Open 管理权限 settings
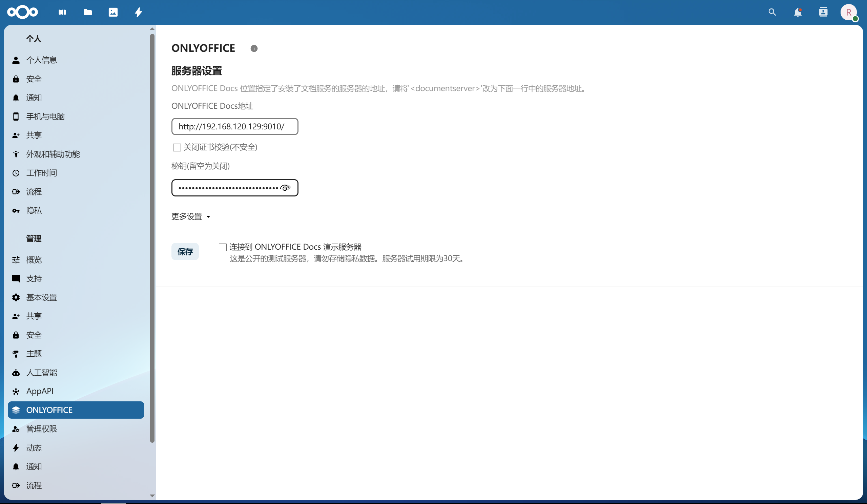Viewport: 867px width, 504px height. point(76,429)
